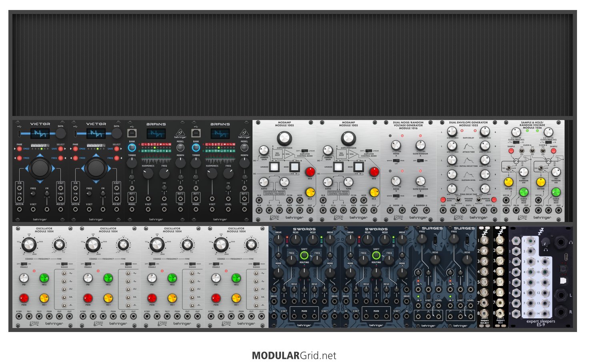
Task: Click the L output jack on the ES-9
Action: (x=560, y=296)
